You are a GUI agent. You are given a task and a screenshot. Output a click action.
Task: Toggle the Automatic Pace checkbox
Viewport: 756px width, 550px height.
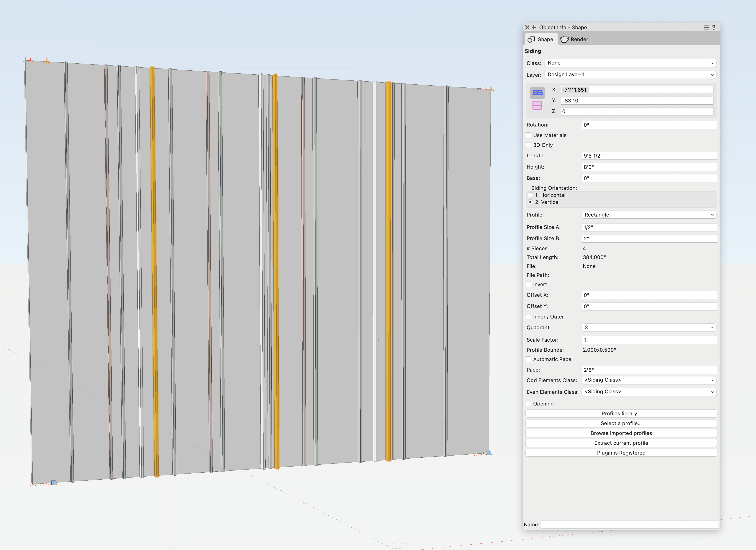pos(529,359)
